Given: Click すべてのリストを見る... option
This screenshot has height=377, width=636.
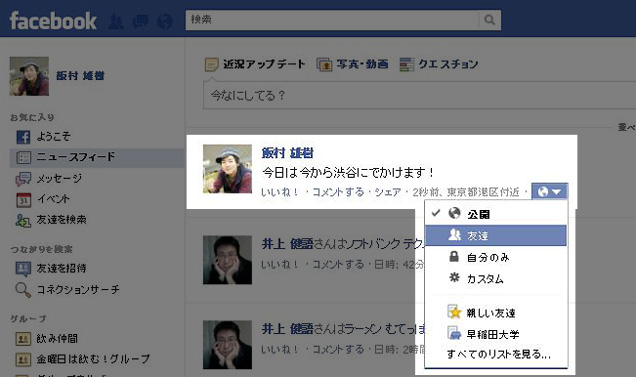Looking at the screenshot, I should click(498, 354).
